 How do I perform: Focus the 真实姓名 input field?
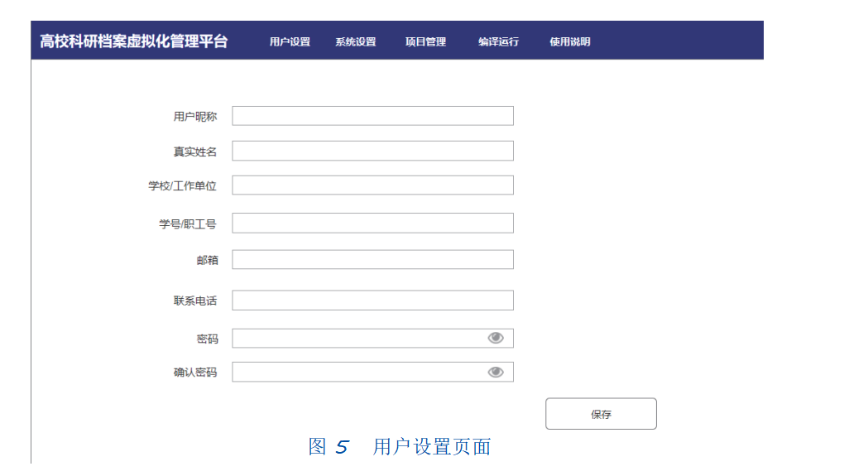tap(372, 151)
